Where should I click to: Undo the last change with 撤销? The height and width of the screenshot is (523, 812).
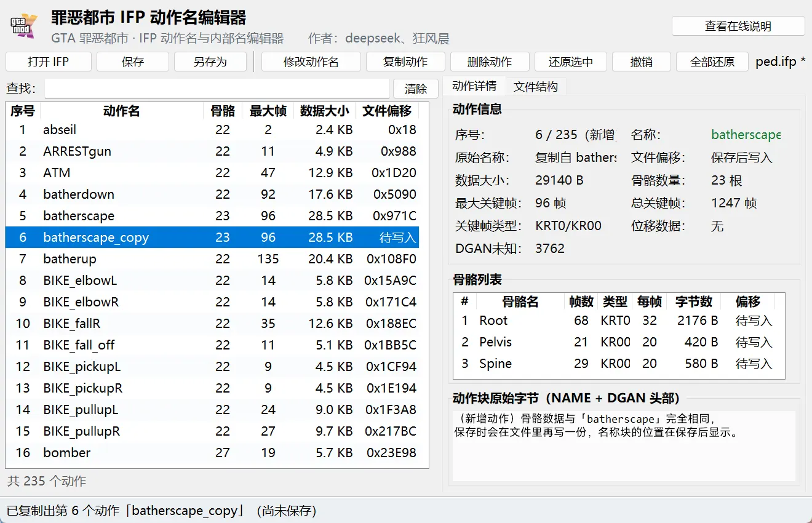pos(642,62)
